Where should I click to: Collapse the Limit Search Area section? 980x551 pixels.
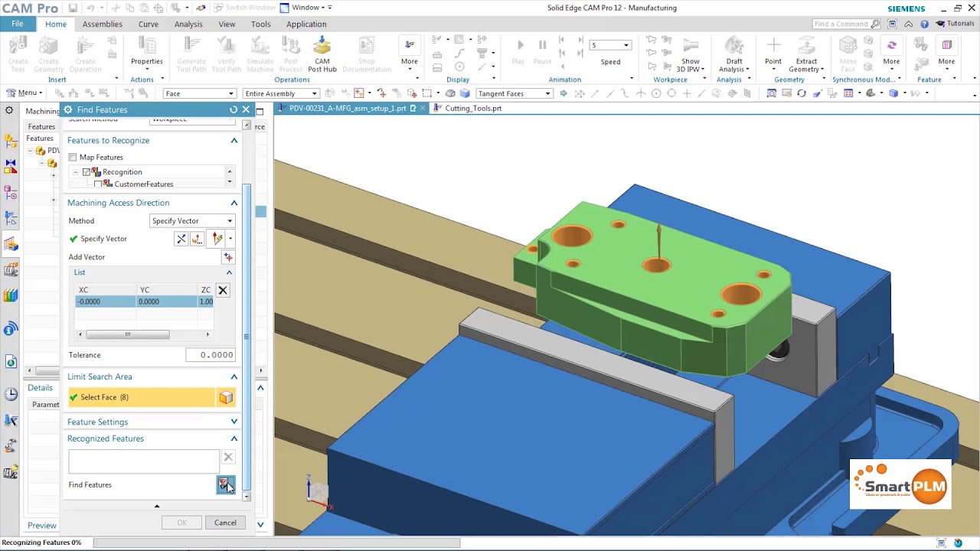point(234,377)
